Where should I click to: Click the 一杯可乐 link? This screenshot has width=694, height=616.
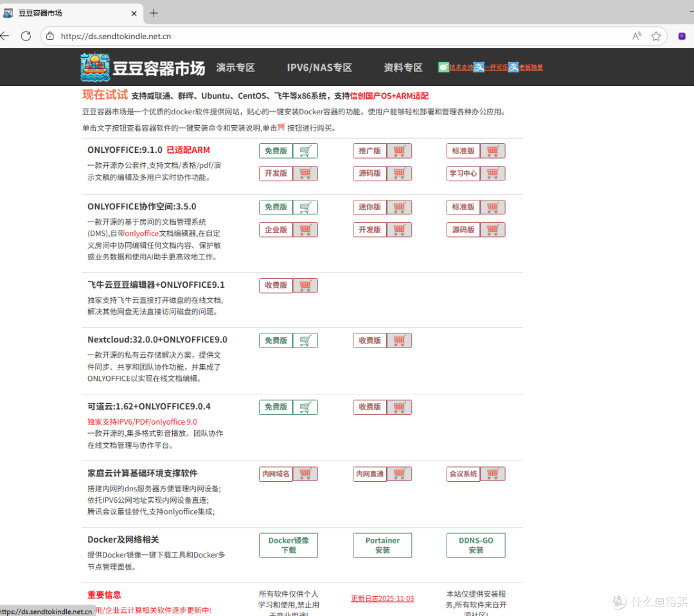pyautogui.click(x=496, y=67)
